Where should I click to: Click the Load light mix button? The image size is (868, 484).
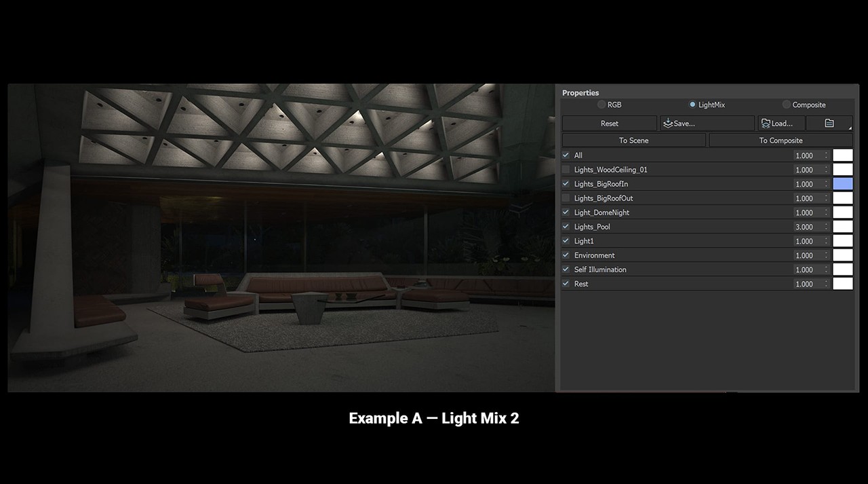[x=781, y=124]
